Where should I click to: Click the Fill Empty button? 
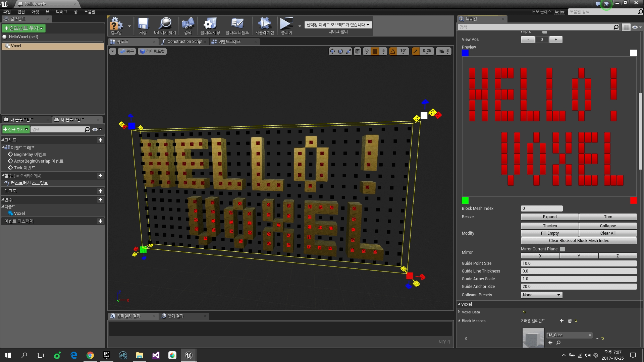tap(549, 233)
